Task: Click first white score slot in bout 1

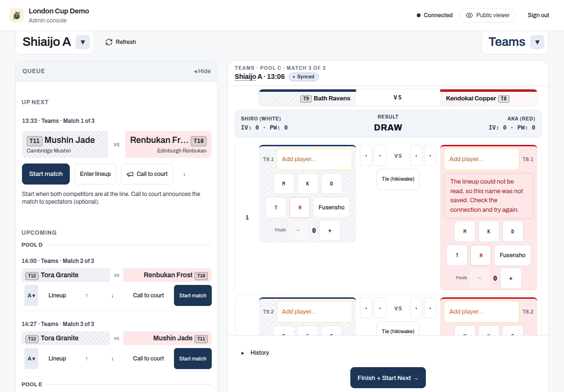Action: (366, 156)
